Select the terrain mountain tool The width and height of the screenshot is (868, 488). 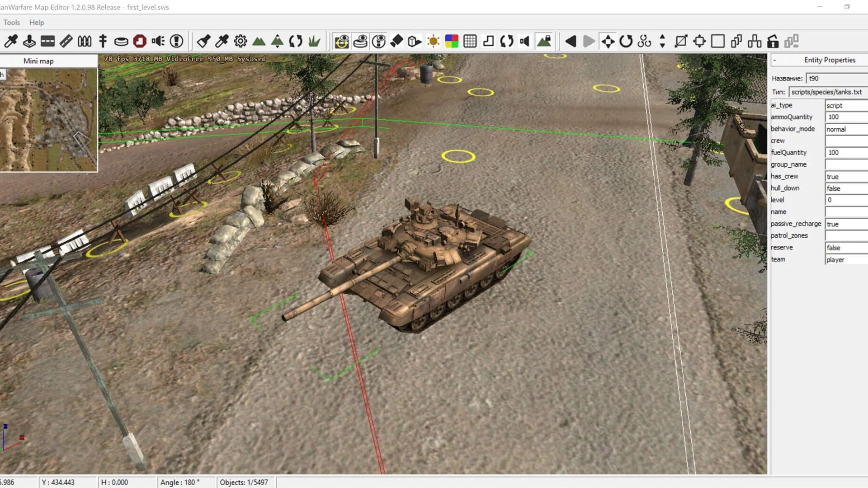[x=259, y=41]
